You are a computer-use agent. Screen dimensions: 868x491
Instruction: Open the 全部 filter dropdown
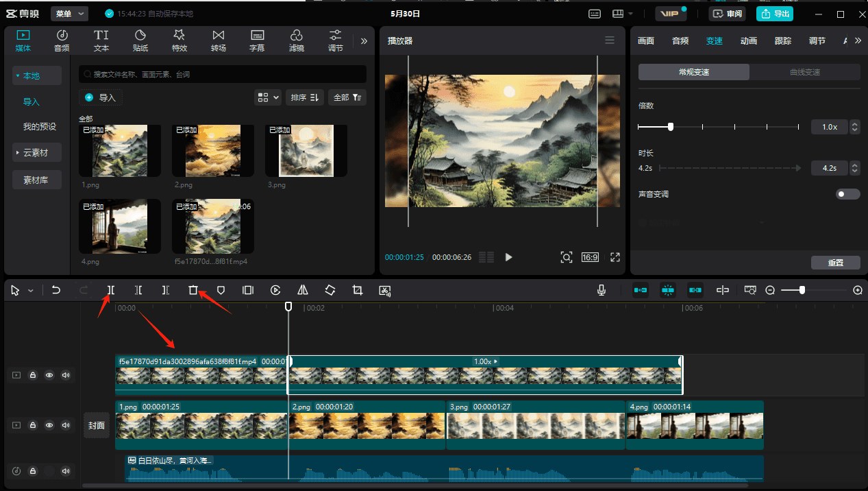click(x=347, y=97)
